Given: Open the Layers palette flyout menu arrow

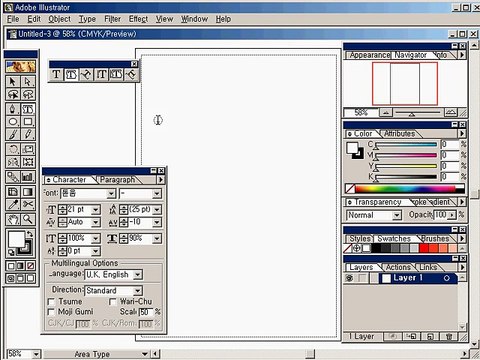Looking at the screenshot, I should click(462, 267).
